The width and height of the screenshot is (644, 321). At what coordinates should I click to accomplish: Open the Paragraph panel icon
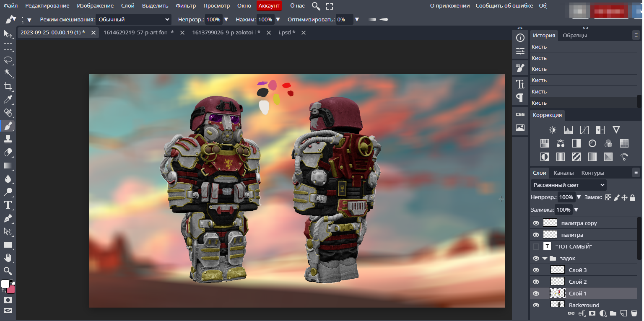tap(520, 98)
